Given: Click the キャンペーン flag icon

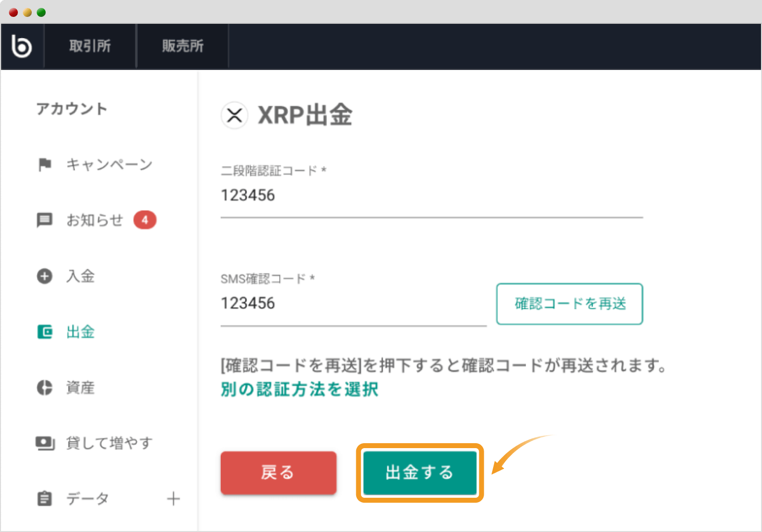Looking at the screenshot, I should pos(45,164).
